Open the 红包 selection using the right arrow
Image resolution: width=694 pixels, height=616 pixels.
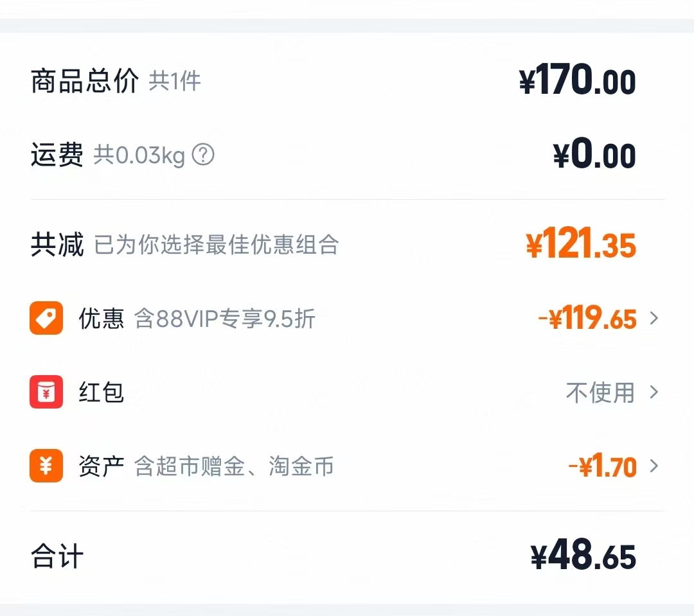click(655, 392)
